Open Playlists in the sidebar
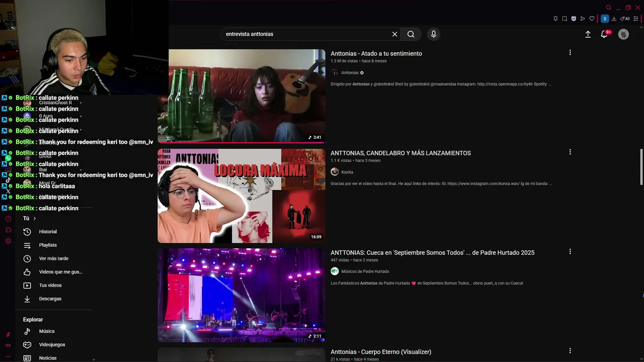644x362 pixels. pos(48,245)
